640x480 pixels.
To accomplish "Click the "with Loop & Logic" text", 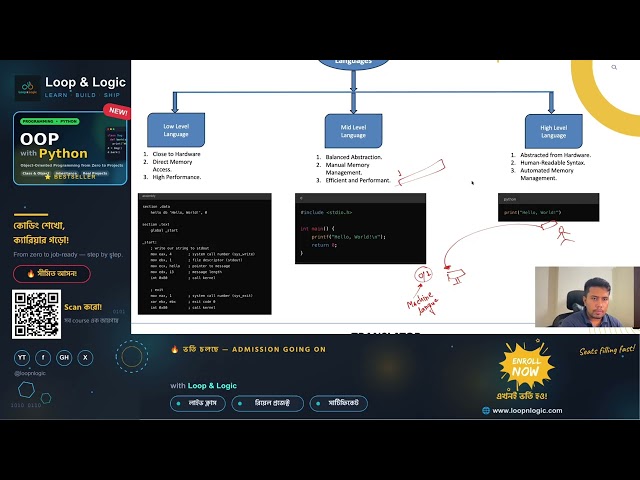I will point(203,385).
